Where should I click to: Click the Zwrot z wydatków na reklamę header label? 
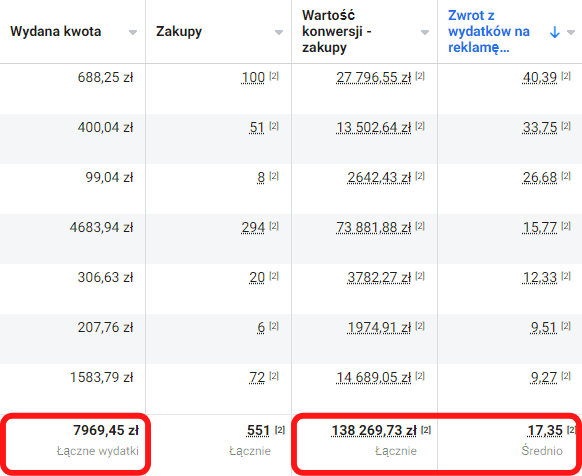click(489, 32)
